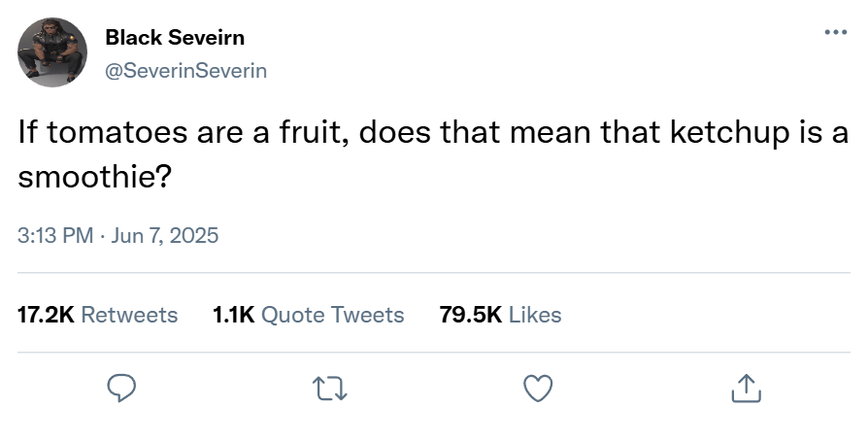
Task: Open the @SeverinSeverin handle link
Action: click(185, 71)
